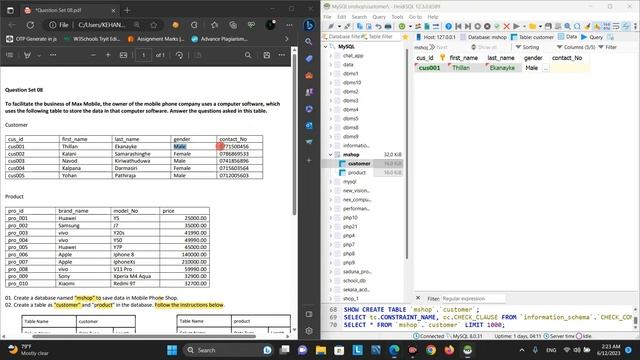Screen dimensions: 640x360
Task: Add this page to Edge favorites star
Action: click(x=153, y=25)
